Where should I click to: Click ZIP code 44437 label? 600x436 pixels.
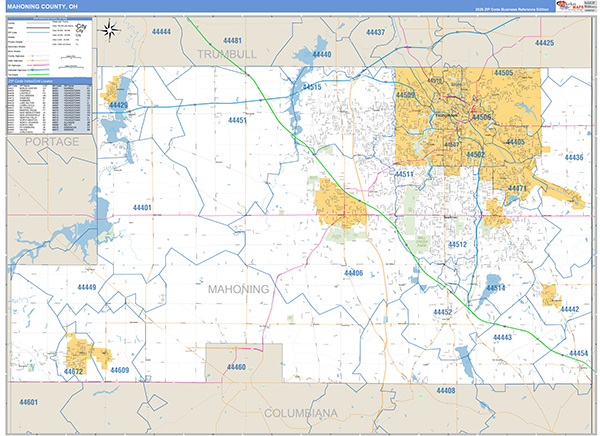(375, 32)
